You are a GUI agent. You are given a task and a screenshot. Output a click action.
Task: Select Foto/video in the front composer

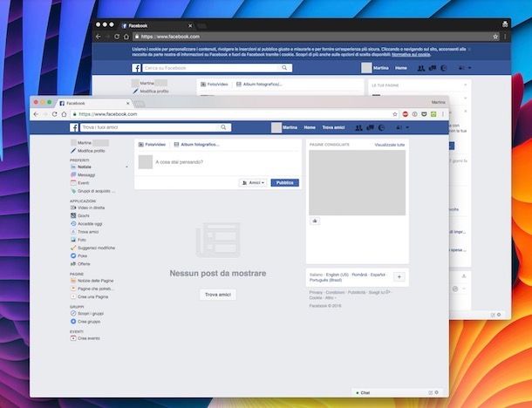[152, 145]
